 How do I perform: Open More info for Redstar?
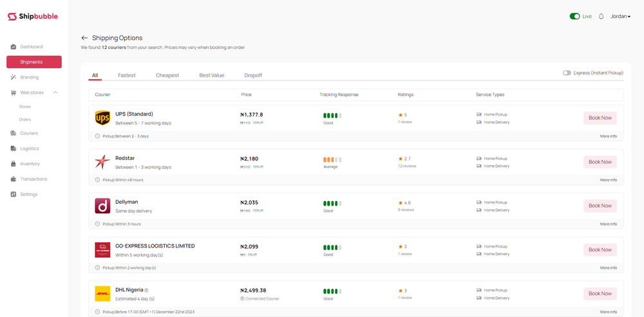pyautogui.click(x=609, y=180)
